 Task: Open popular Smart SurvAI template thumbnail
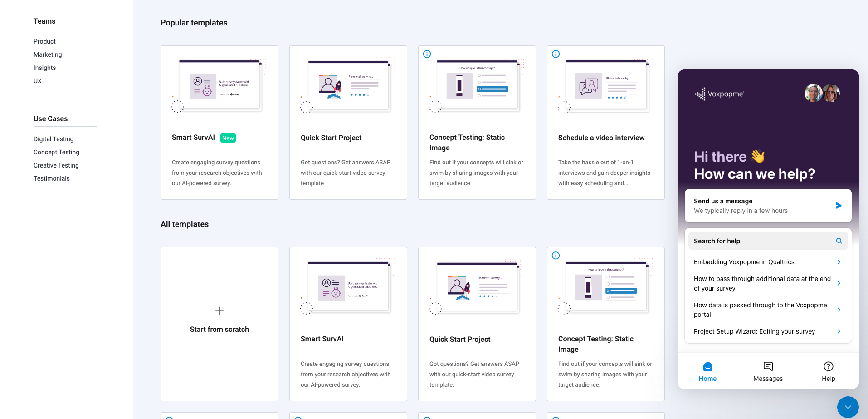coord(219,85)
